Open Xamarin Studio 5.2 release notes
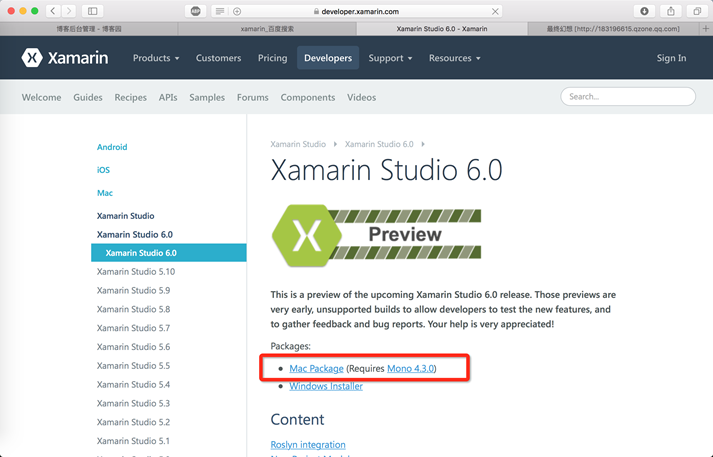Screen dimensions: 713x457 pyautogui.click(x=133, y=422)
